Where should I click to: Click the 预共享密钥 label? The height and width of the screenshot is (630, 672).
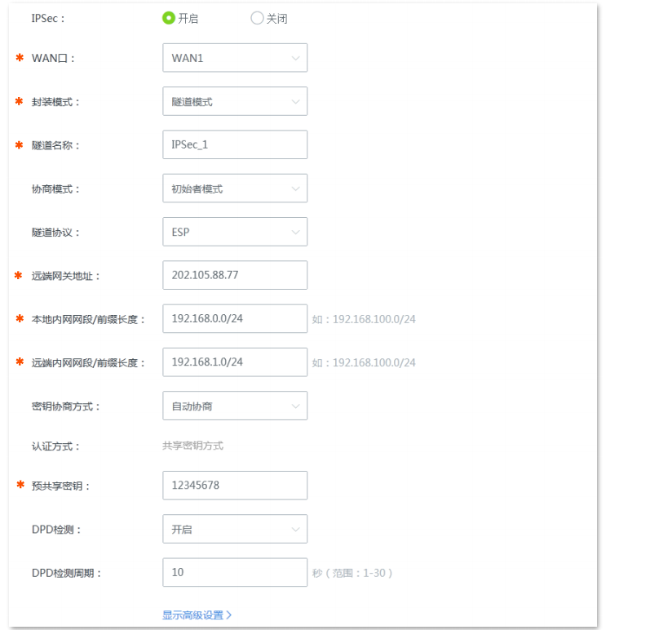60,486
